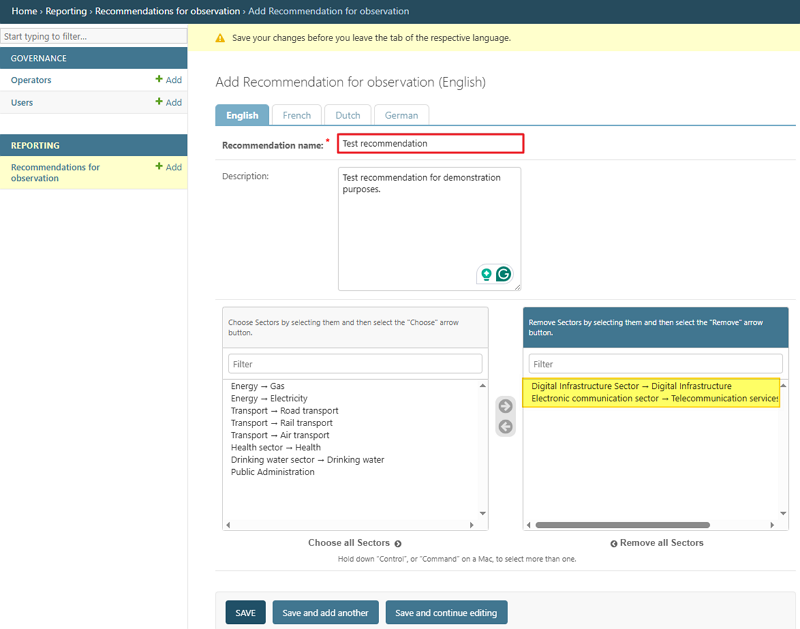This screenshot has width=800, height=629.
Task: Click the green lightbulb icon in the Description box
Action: pos(486,274)
